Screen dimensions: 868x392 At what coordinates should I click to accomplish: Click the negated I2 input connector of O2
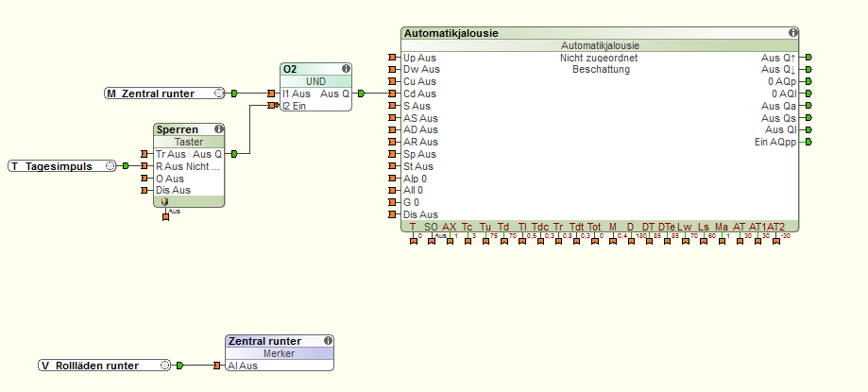pos(272,105)
